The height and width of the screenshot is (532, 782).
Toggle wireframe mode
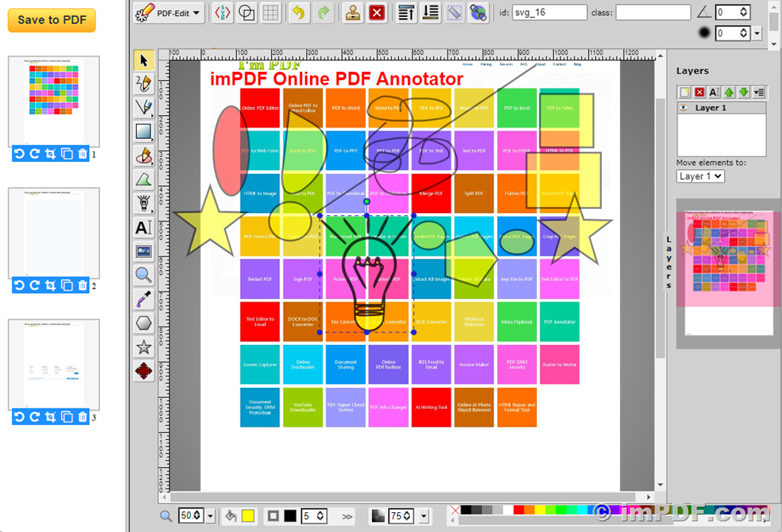pyautogui.click(x=247, y=12)
